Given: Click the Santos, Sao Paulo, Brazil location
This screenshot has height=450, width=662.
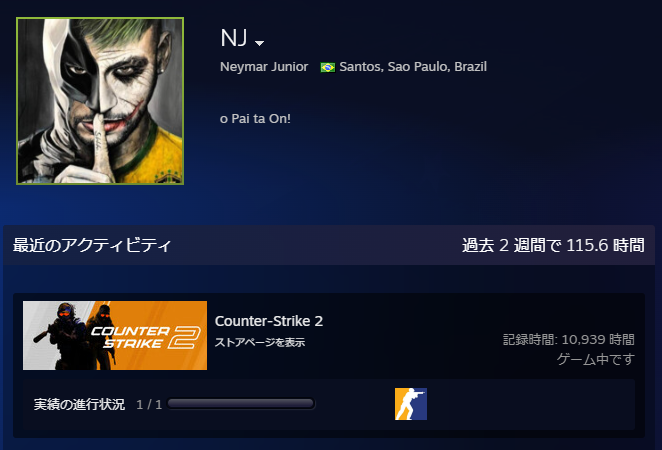Looking at the screenshot, I should [x=413, y=67].
